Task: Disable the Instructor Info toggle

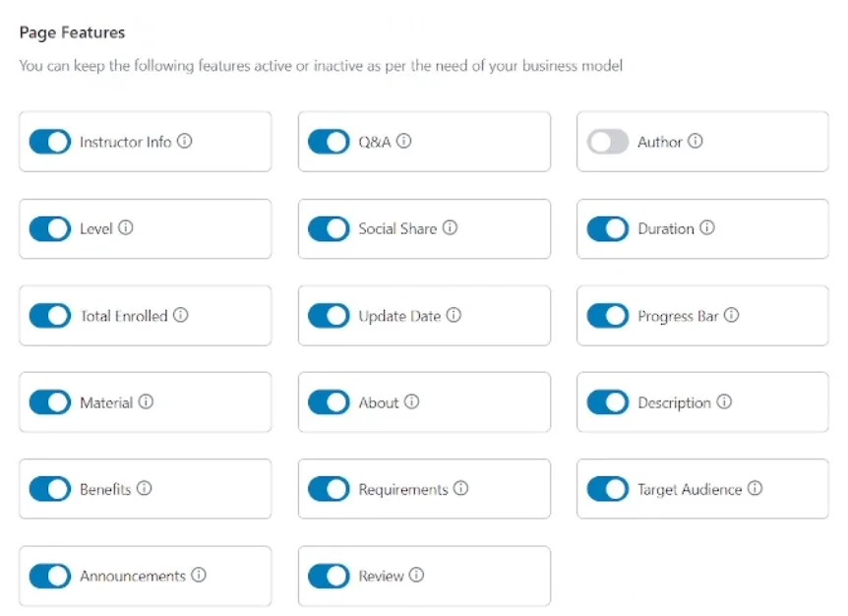Action: click(49, 142)
